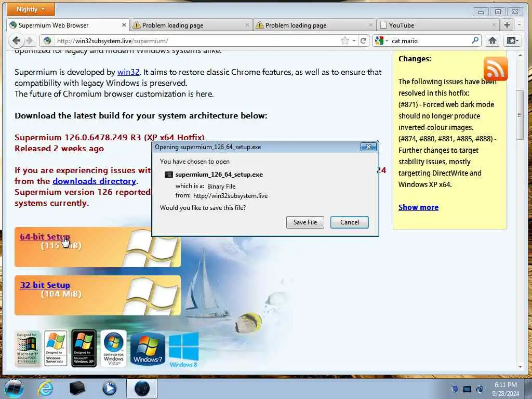Bookmark this page with the star icon
Viewport: 532px width, 399px height.
tap(345, 41)
